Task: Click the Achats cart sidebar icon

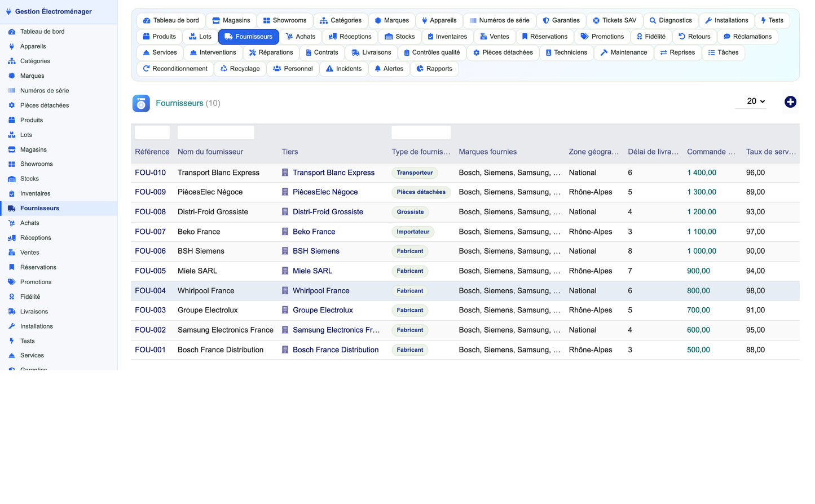Action: point(11,223)
